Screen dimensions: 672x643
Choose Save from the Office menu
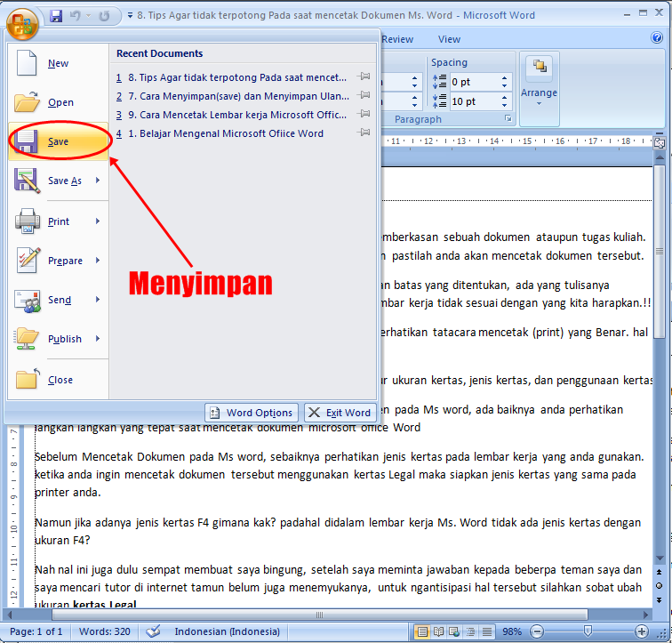pos(58,141)
